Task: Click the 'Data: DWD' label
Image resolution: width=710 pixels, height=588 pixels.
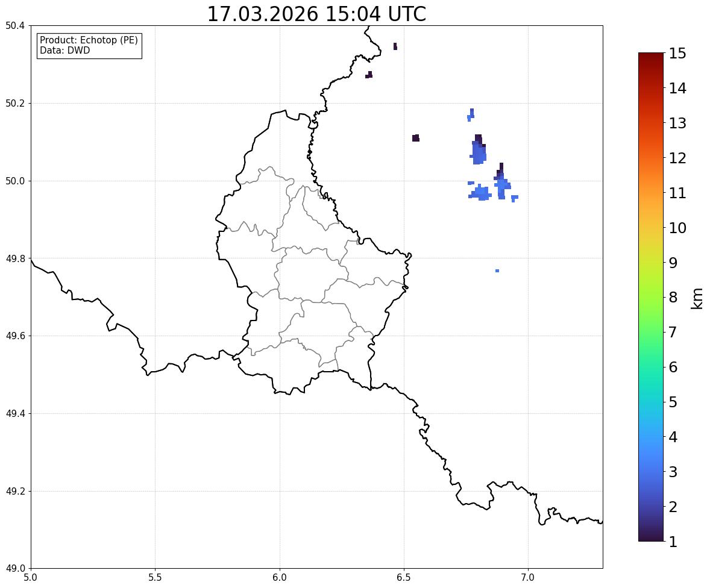Action: [x=64, y=50]
